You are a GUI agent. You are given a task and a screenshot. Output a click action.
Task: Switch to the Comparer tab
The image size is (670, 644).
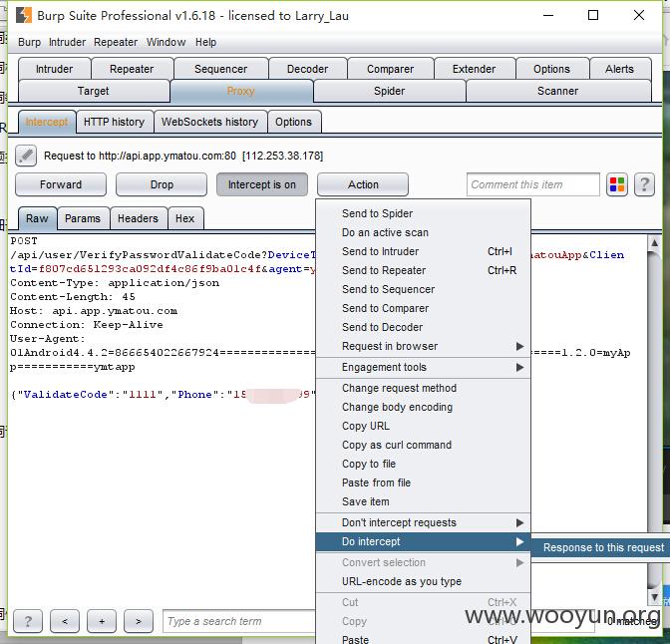click(390, 69)
